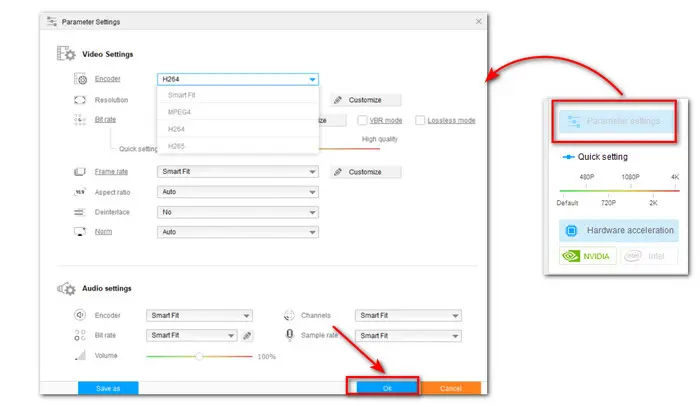The width and height of the screenshot is (700, 407).
Task: Click the Volume slider handle
Action: coord(199,356)
